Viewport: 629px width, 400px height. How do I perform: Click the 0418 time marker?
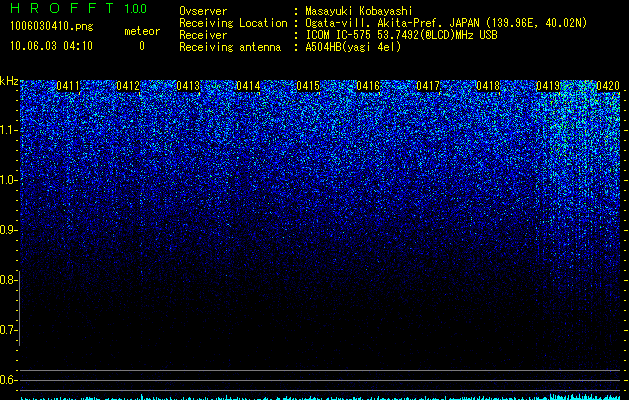pyautogui.click(x=488, y=86)
